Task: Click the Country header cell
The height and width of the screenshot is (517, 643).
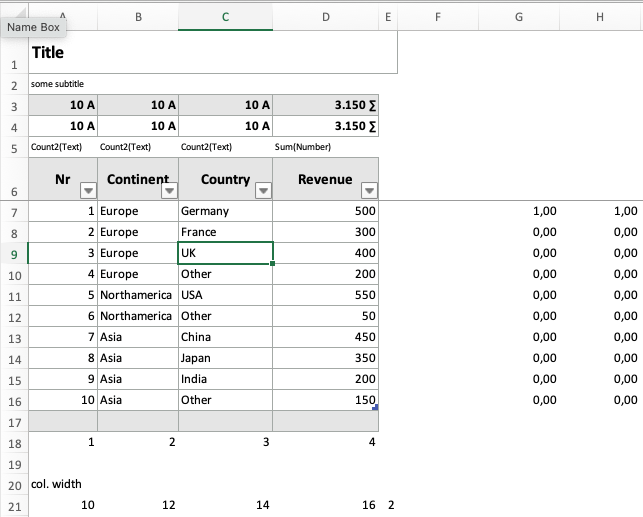Action: [x=225, y=179]
